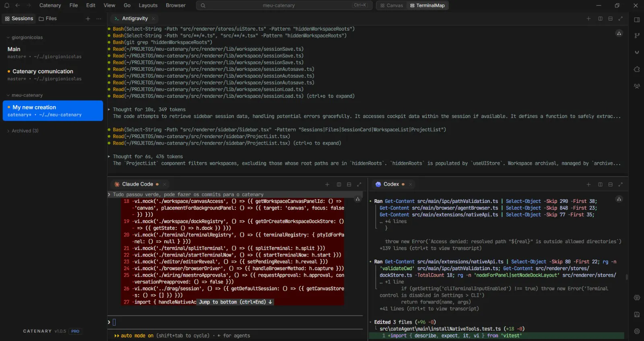Close the Claude Code tab

tap(164, 184)
